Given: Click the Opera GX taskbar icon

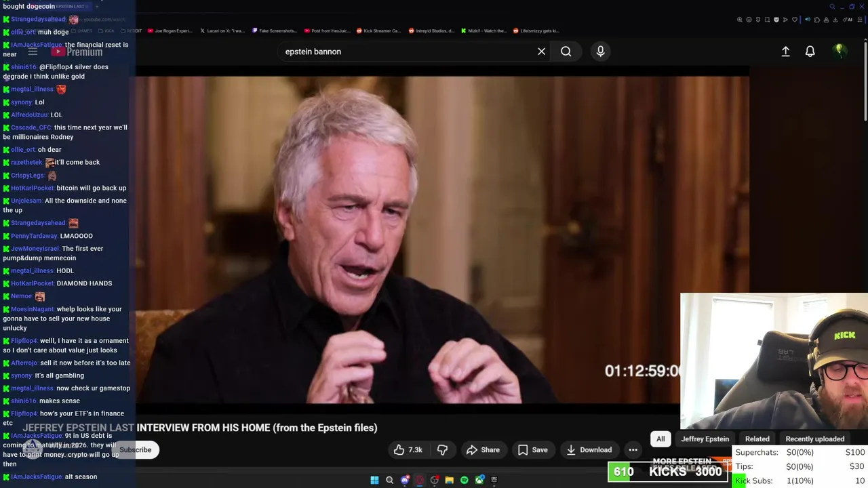Looking at the screenshot, I should tap(420, 480).
